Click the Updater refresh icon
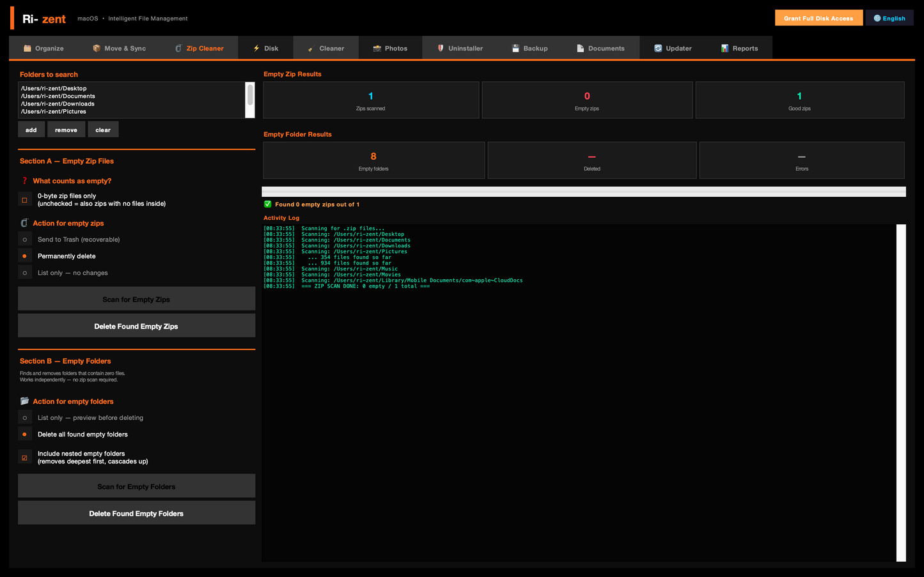 pos(658,49)
